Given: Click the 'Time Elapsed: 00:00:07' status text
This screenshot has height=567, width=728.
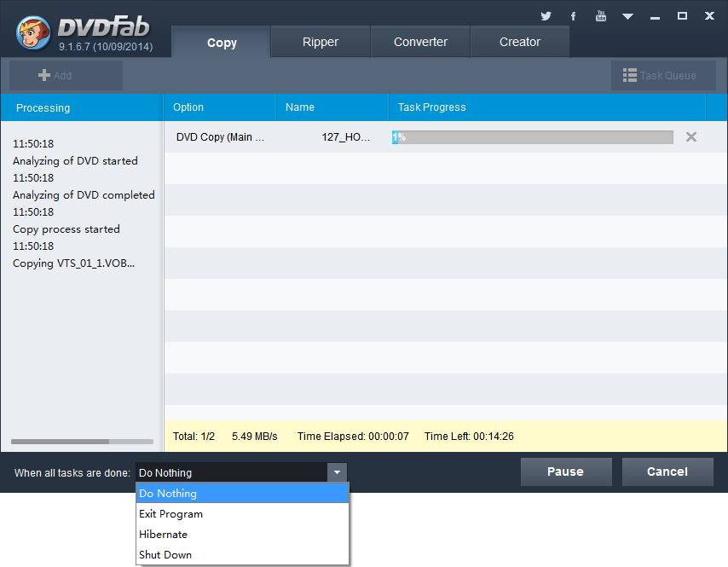Looking at the screenshot, I should (353, 437).
